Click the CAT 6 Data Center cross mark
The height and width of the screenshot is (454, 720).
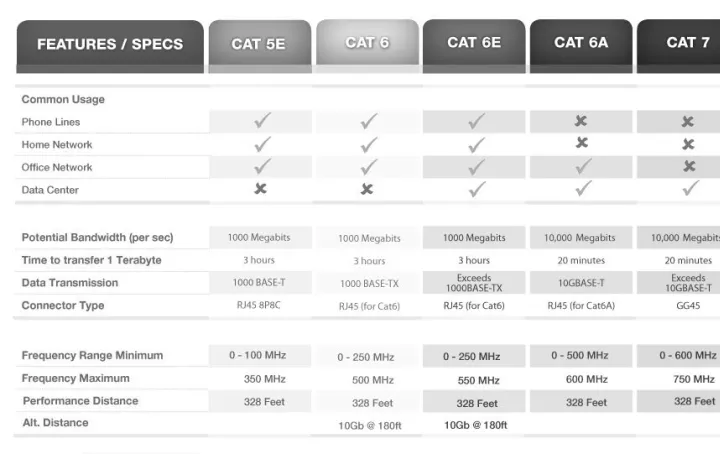[367, 189]
